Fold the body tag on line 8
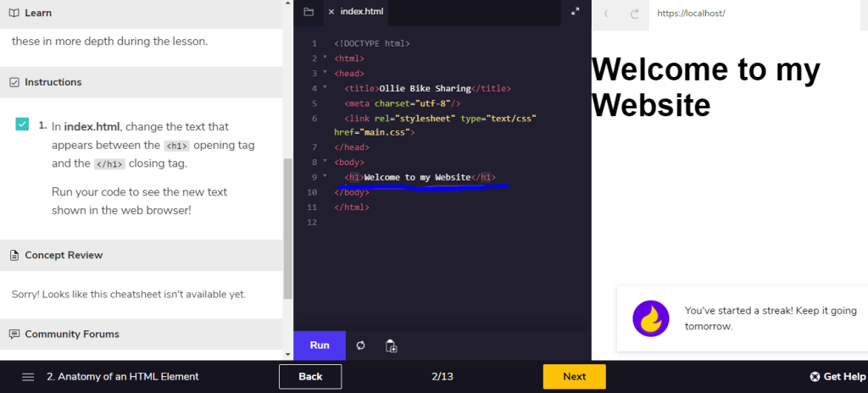The width and height of the screenshot is (868, 393). click(x=325, y=162)
